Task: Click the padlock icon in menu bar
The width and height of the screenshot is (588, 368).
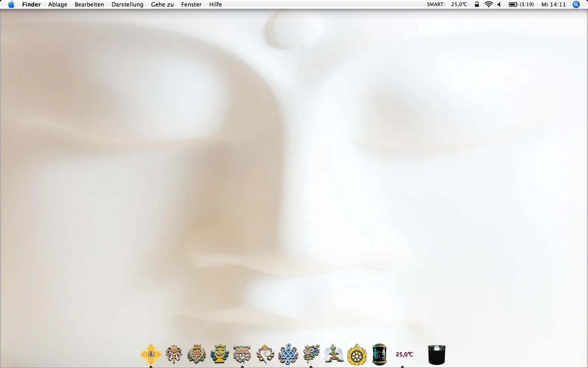Action: point(477,4)
